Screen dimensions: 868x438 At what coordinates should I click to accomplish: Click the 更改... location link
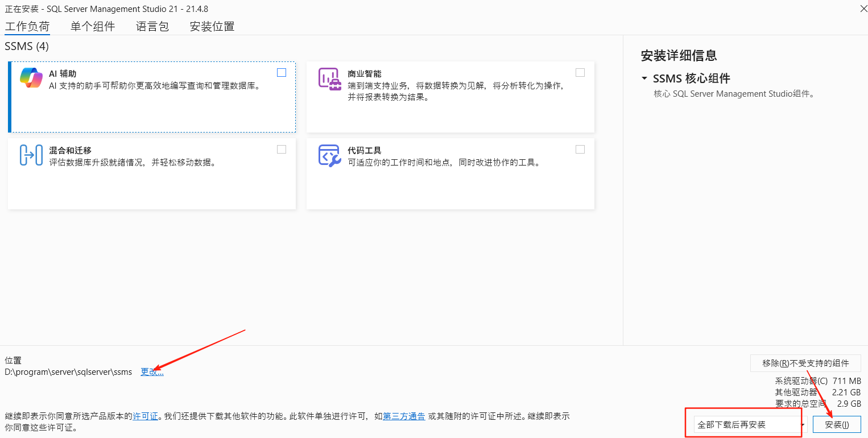point(152,371)
